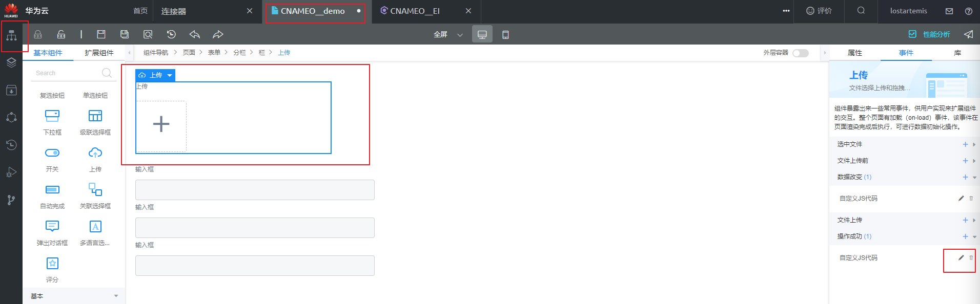This screenshot has height=304, width=980.
Task: Expand the 选中文件 event row
Action: [x=974, y=144]
